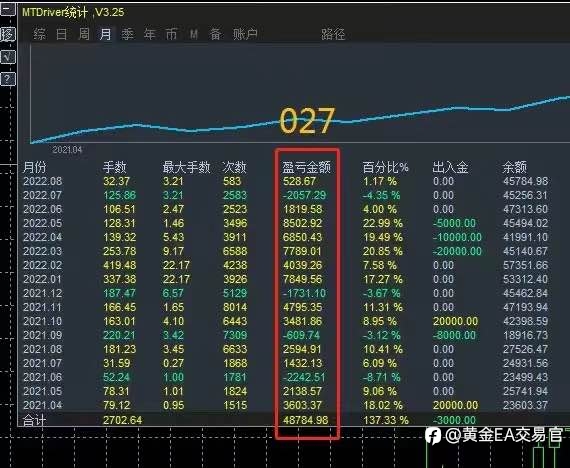This screenshot has height=468, width=570.
Task: Click profit value 528.67
Action: point(300,181)
